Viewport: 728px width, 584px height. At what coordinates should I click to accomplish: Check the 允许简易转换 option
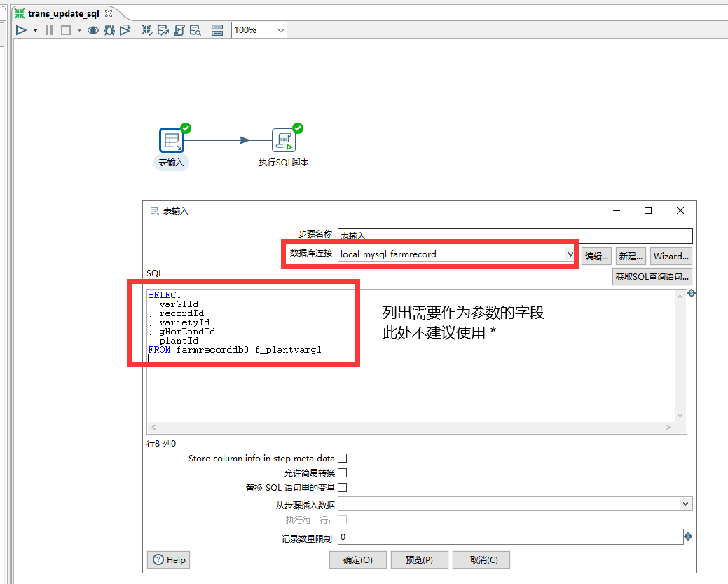pos(342,473)
